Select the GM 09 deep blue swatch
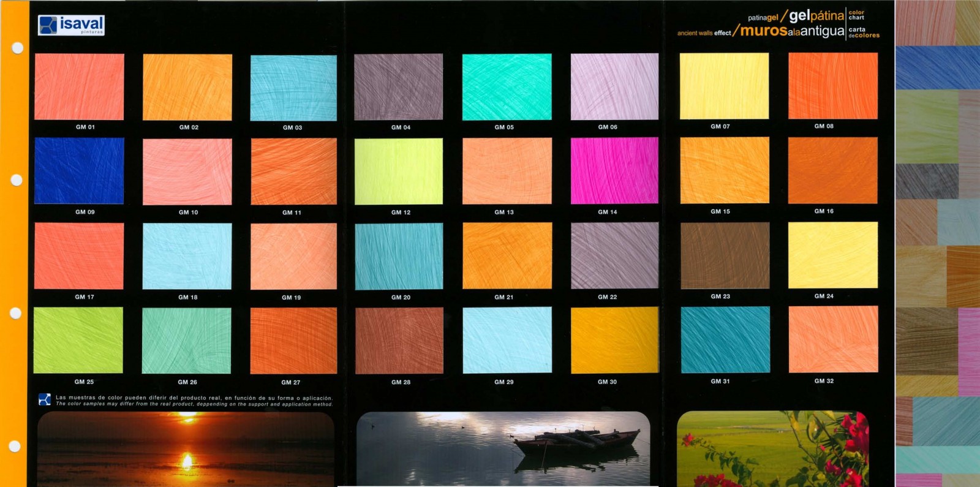 [x=79, y=170]
